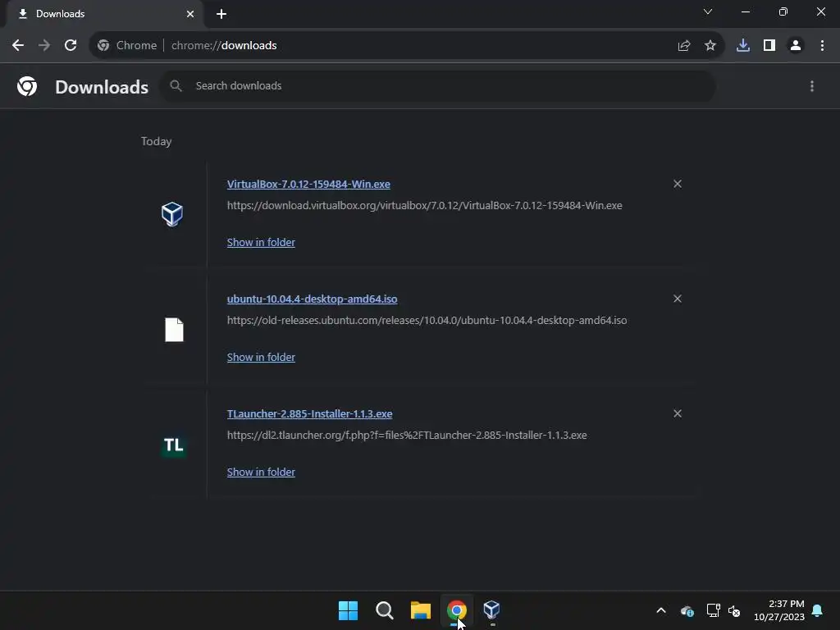Show ubuntu ISO in folder
840x630 pixels.
(261, 357)
